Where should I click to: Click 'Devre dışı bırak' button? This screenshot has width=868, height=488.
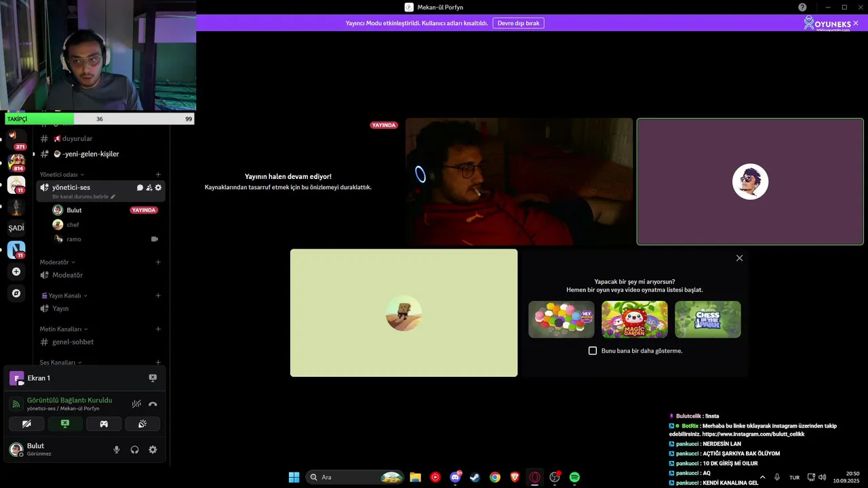click(x=518, y=23)
